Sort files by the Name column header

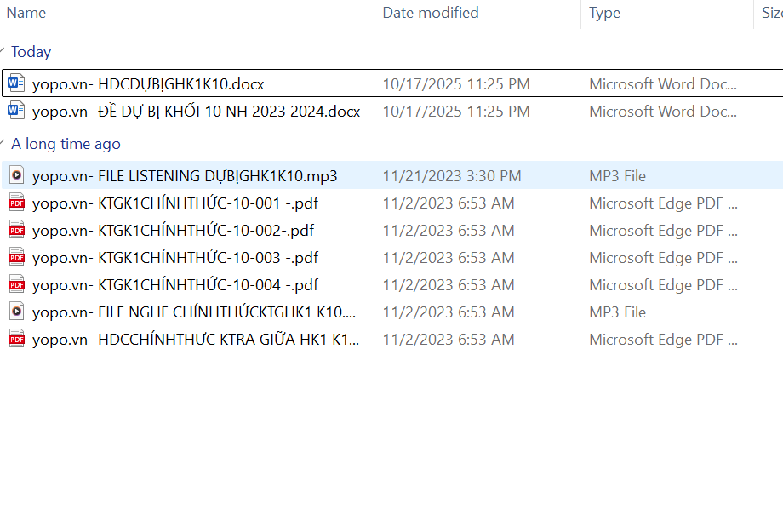pos(26,13)
